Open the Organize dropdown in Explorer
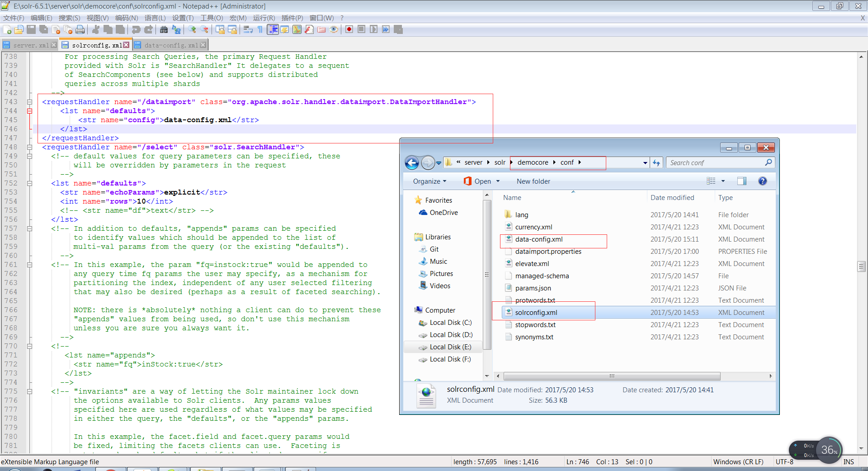Viewport: 868px width, 471px height. 429,181
